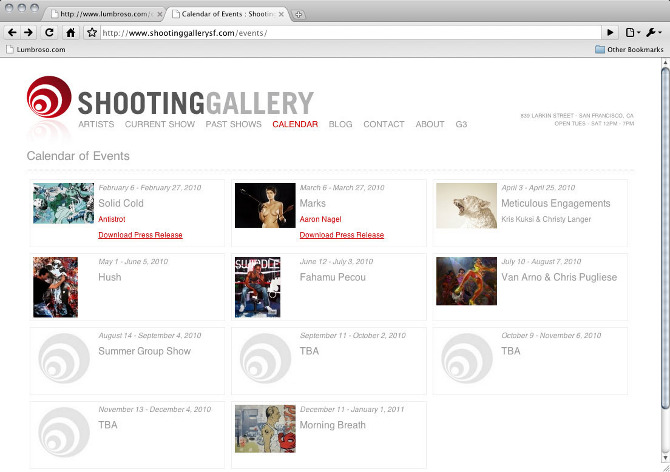The height and width of the screenshot is (472, 670).
Task: Open the browser home page icon
Action: tap(71, 32)
